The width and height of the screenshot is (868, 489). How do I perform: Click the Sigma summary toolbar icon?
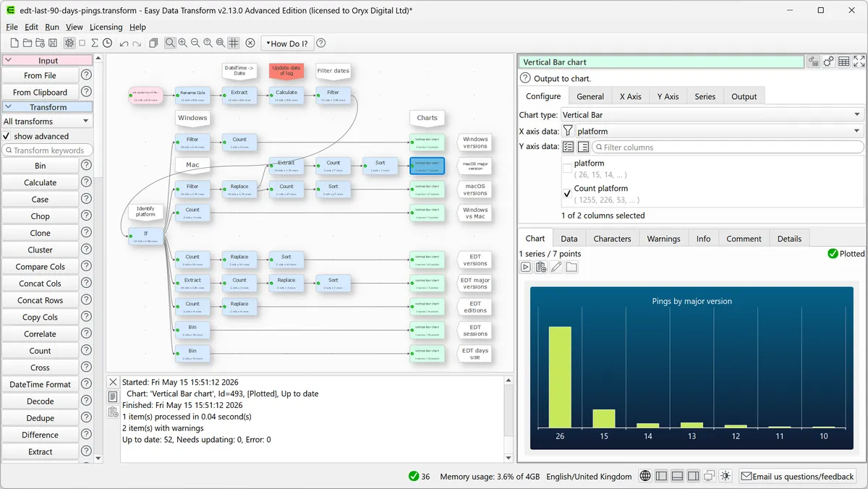point(94,43)
